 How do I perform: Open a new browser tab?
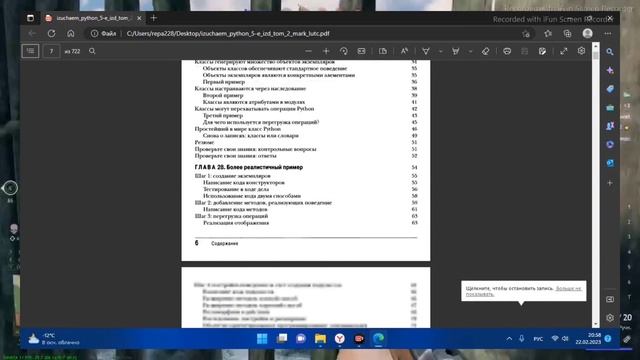coord(153,18)
